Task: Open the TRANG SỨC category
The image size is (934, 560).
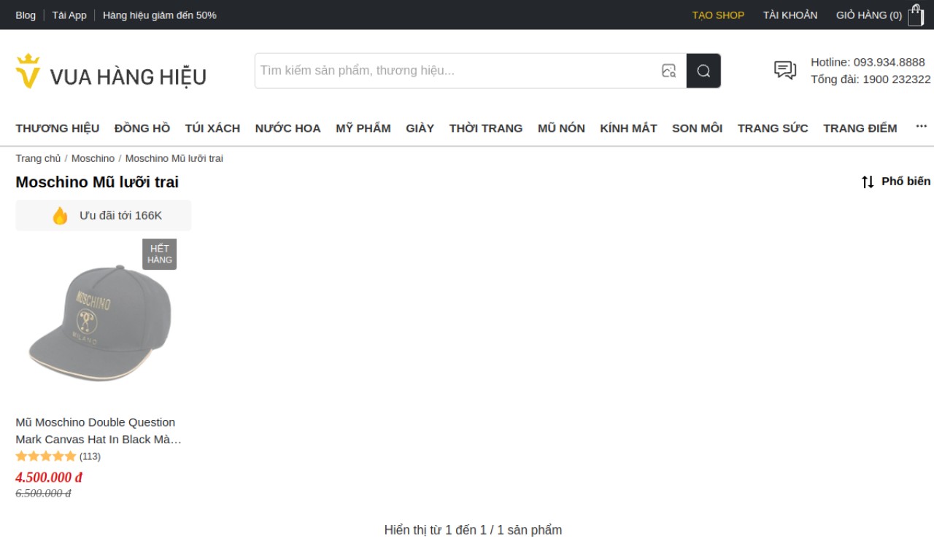Action: 773,128
